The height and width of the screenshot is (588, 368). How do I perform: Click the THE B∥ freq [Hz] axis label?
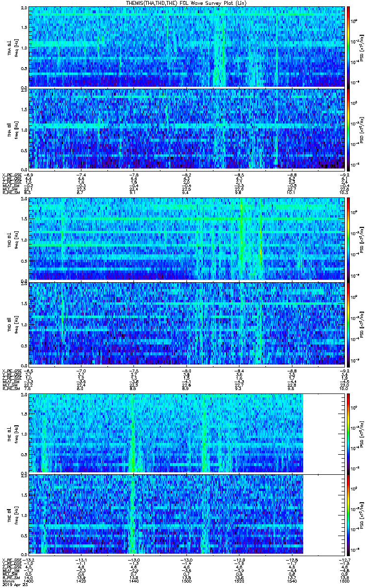(16, 514)
